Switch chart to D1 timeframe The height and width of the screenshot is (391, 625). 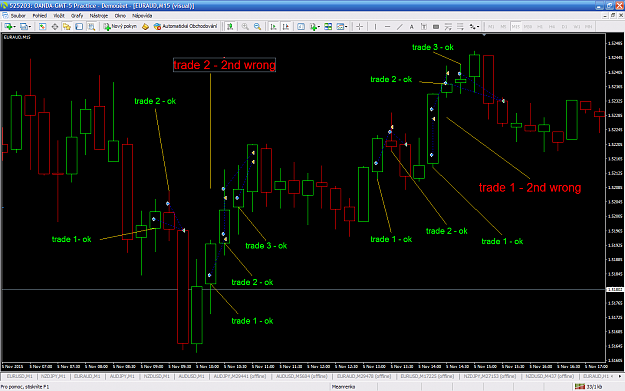coord(564,27)
